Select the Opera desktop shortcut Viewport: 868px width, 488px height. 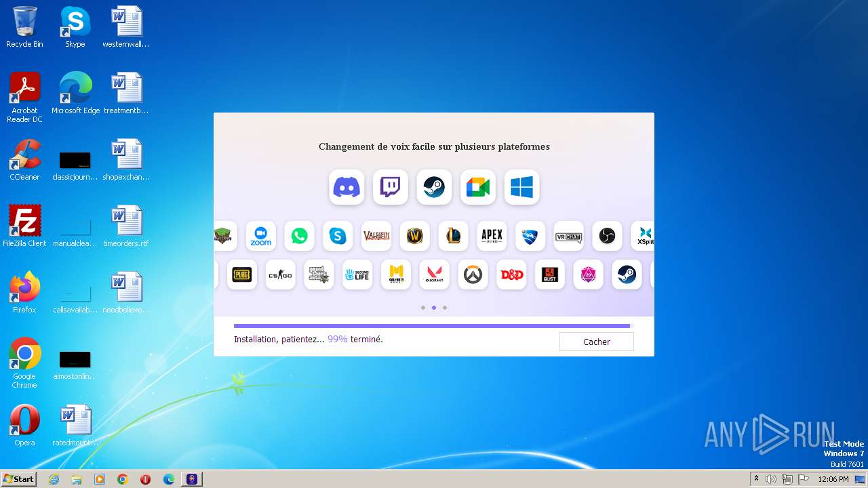(24, 426)
